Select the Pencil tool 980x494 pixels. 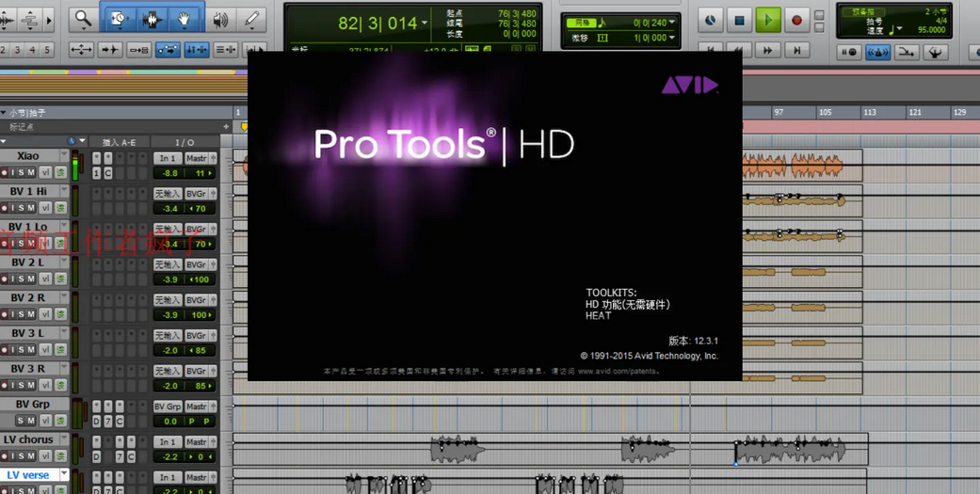[251, 20]
